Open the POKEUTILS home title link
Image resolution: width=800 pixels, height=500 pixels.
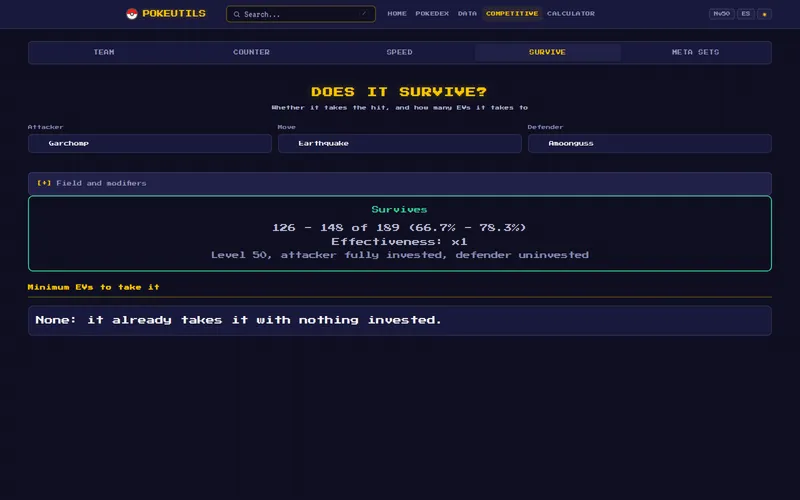click(x=174, y=14)
